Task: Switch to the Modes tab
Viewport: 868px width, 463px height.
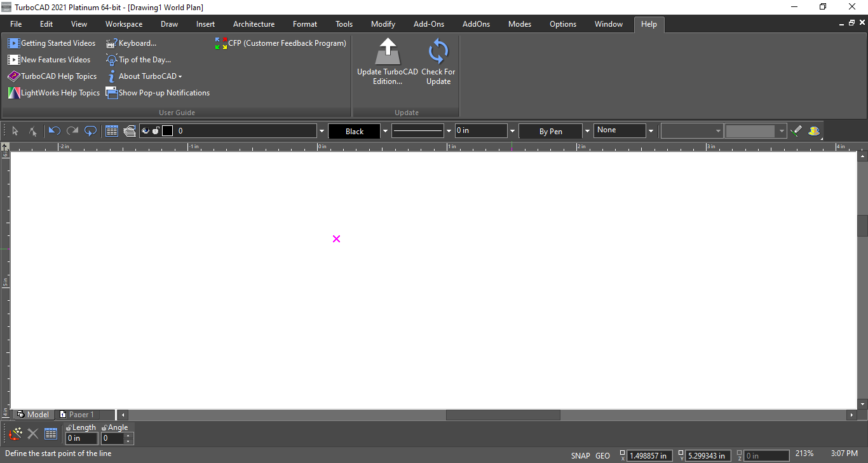Action: tap(520, 24)
